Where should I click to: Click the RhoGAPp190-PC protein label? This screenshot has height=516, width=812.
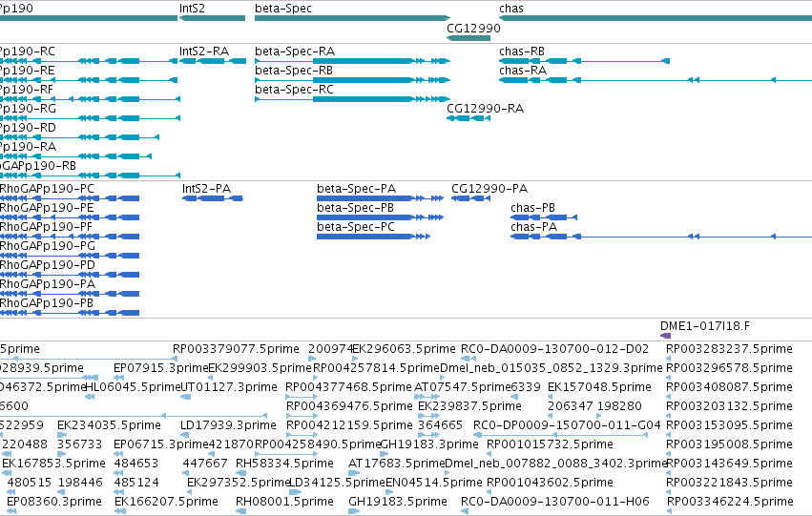47,189
